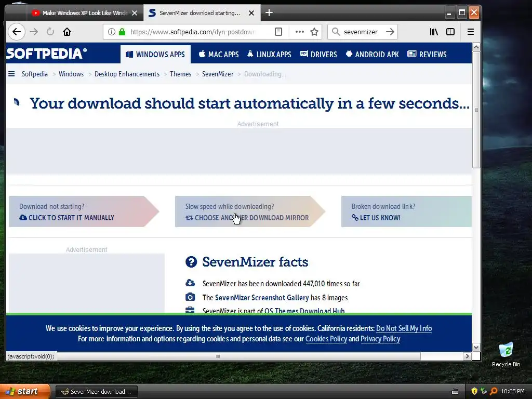The image size is (532, 399).
Task: Close the SevenMizer download tab
Action: click(251, 13)
